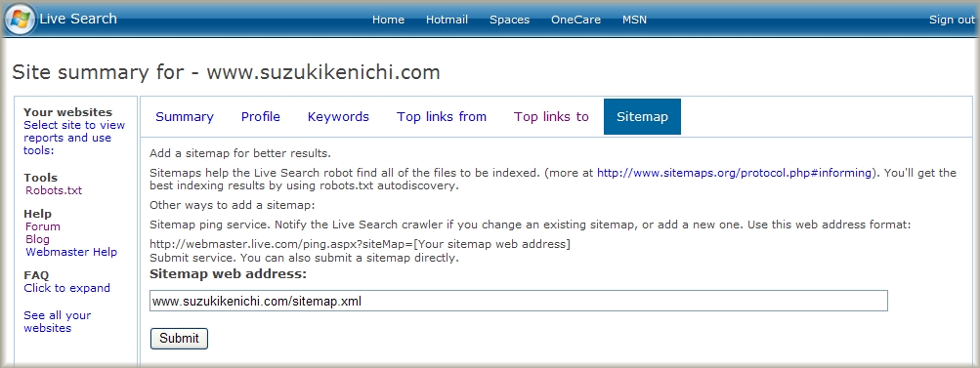The image size is (980, 368).
Task: Click the FAQ heading in sidebar
Action: (36, 275)
